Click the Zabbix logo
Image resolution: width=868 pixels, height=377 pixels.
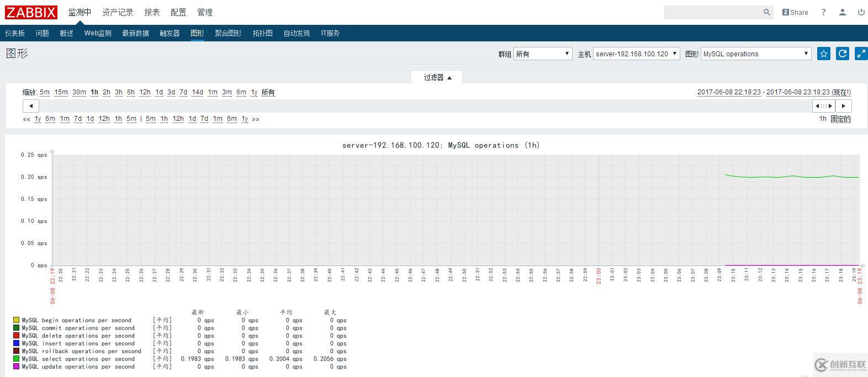coord(31,12)
